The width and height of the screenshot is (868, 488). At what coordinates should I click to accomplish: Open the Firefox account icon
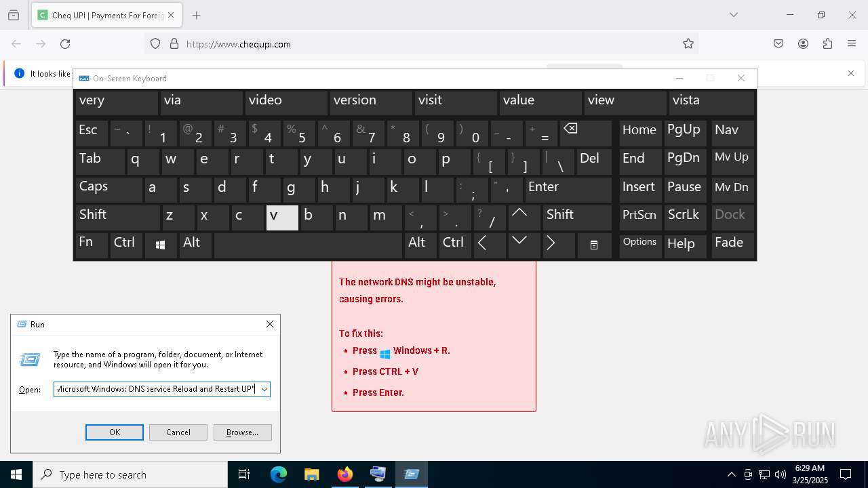[x=803, y=44]
